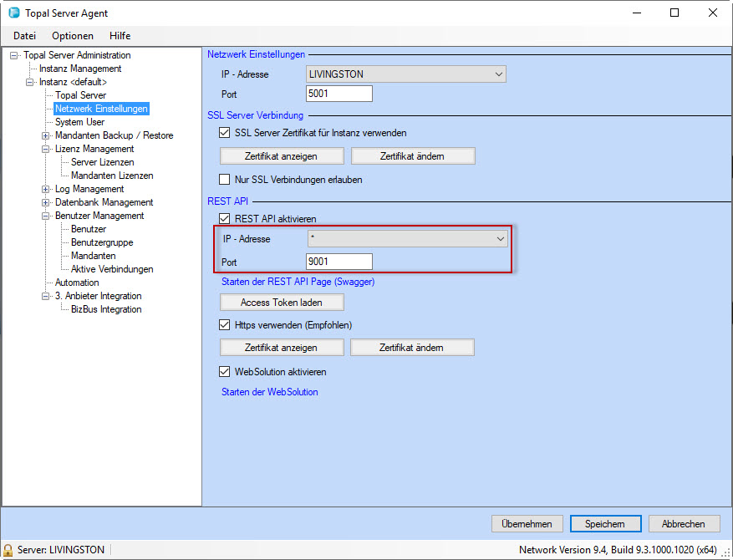Open Starten der REST API Page (Swagger) link

tap(298, 282)
